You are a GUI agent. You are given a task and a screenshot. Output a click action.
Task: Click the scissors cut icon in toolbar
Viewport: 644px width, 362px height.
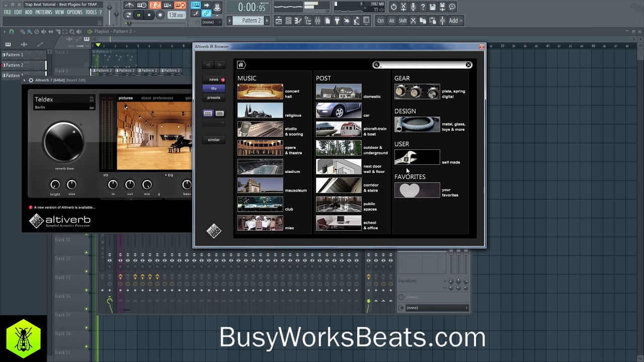[413, 21]
